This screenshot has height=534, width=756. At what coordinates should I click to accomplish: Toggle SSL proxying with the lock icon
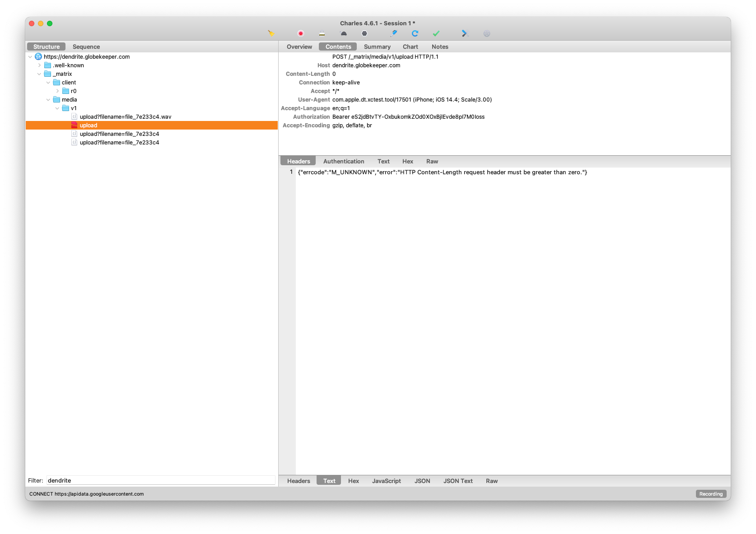322,33
